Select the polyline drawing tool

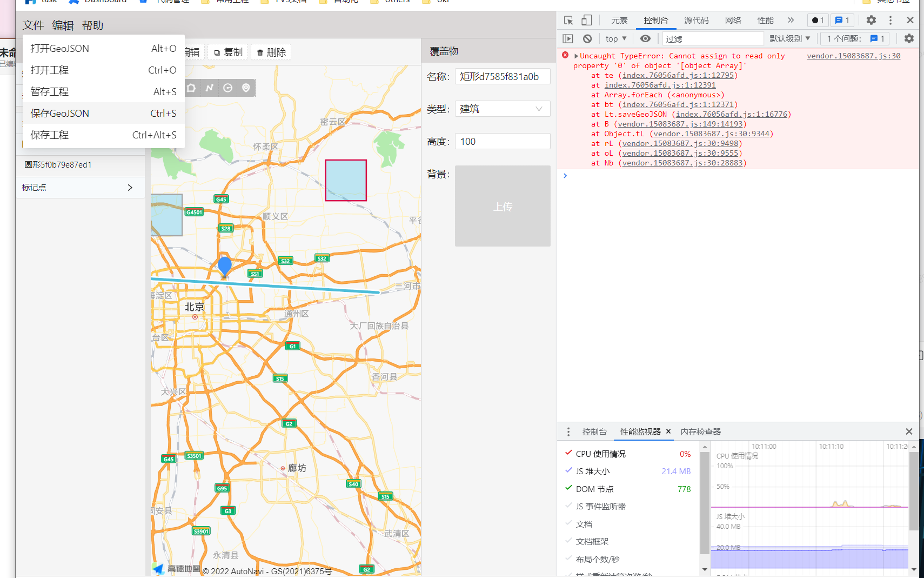point(210,88)
